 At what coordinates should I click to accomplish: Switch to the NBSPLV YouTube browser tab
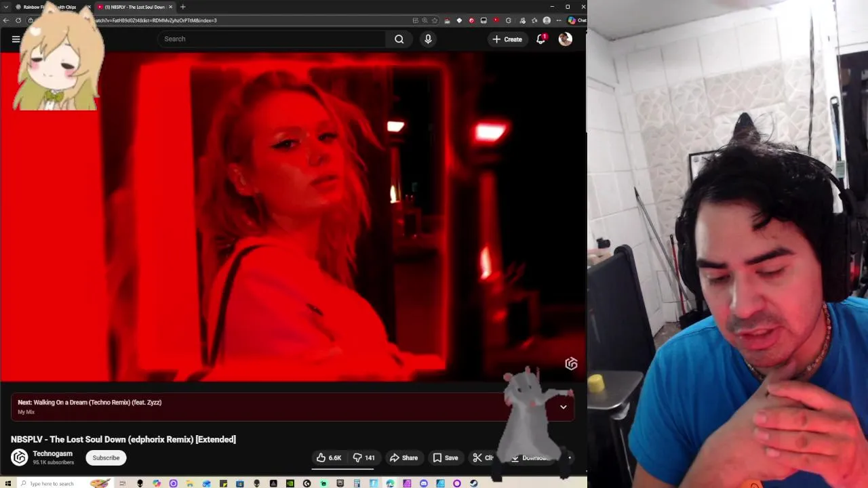(x=134, y=7)
